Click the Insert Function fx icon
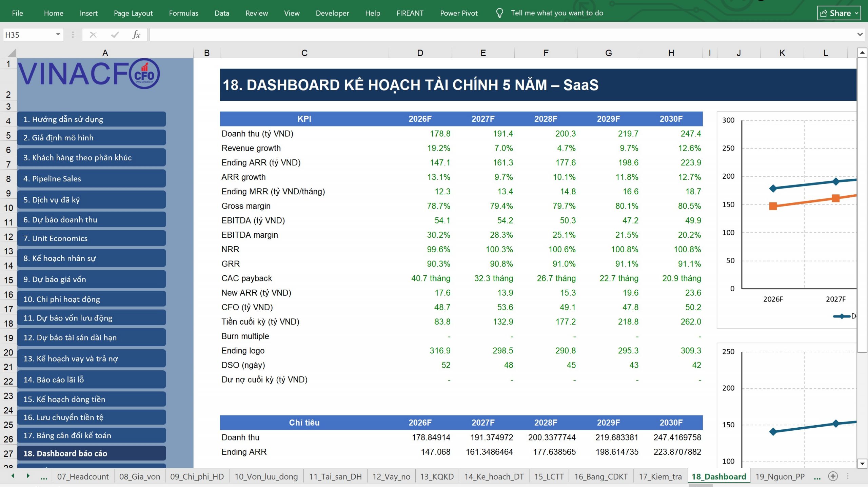 coord(136,35)
